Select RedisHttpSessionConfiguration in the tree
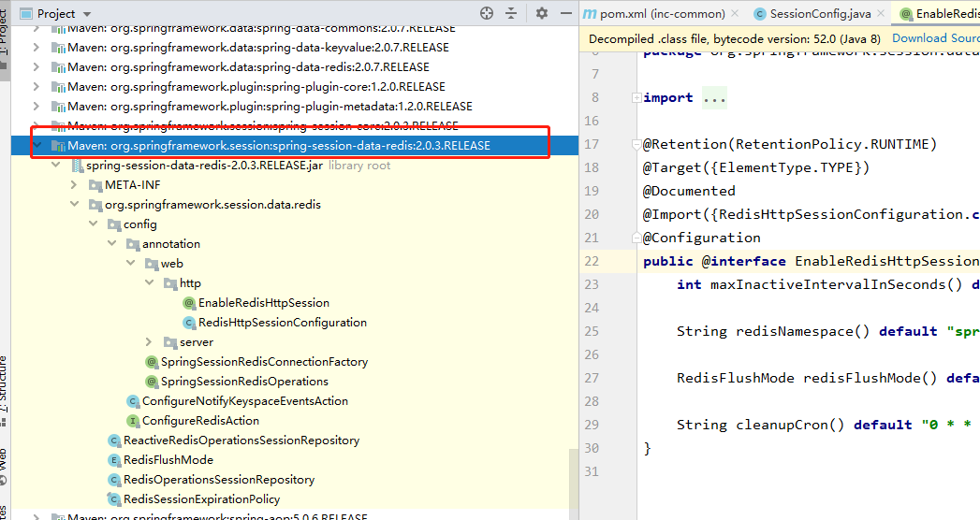 [x=283, y=323]
